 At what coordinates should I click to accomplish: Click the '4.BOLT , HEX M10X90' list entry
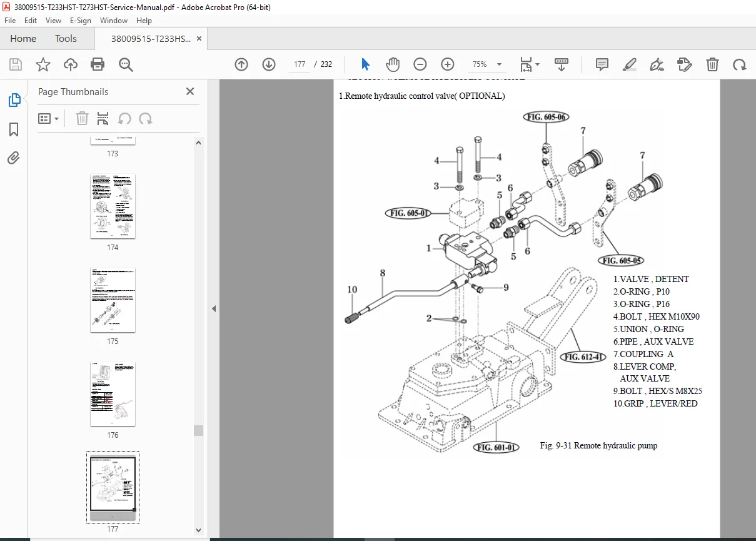(657, 316)
